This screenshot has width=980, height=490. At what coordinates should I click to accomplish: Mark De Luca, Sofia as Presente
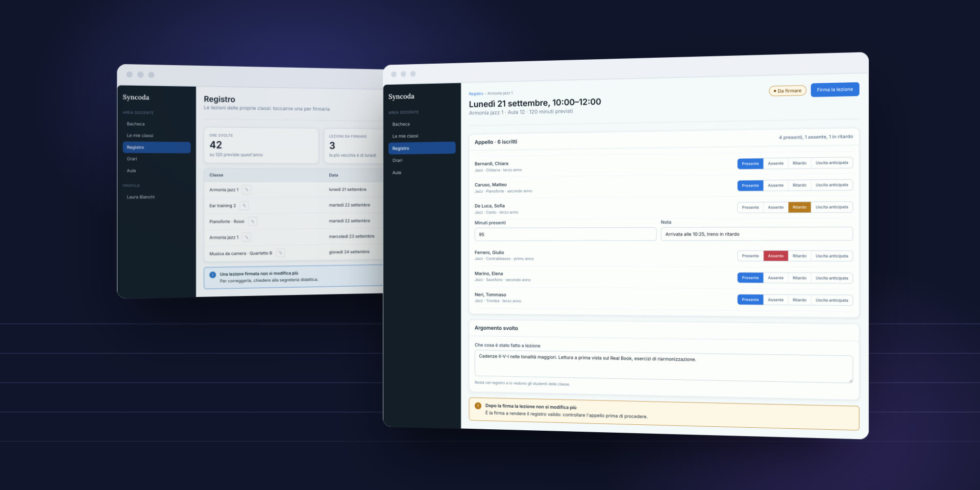click(x=750, y=207)
